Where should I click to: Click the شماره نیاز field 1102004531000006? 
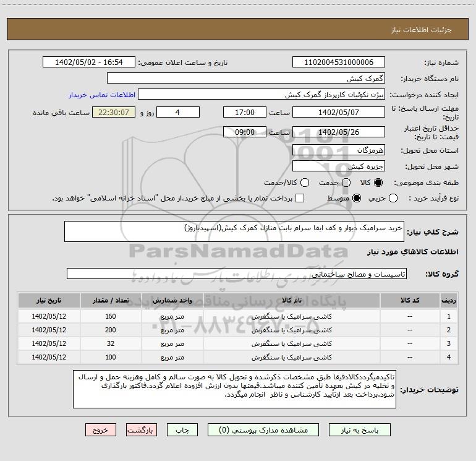click(339, 62)
